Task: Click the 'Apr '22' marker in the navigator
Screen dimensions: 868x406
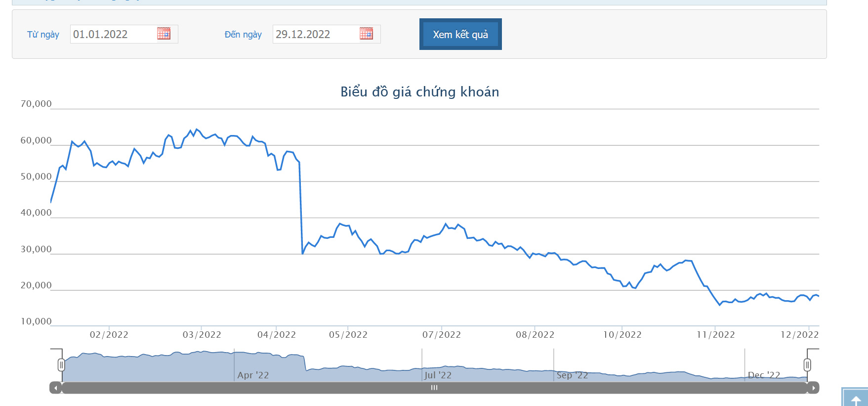Action: pos(253,375)
